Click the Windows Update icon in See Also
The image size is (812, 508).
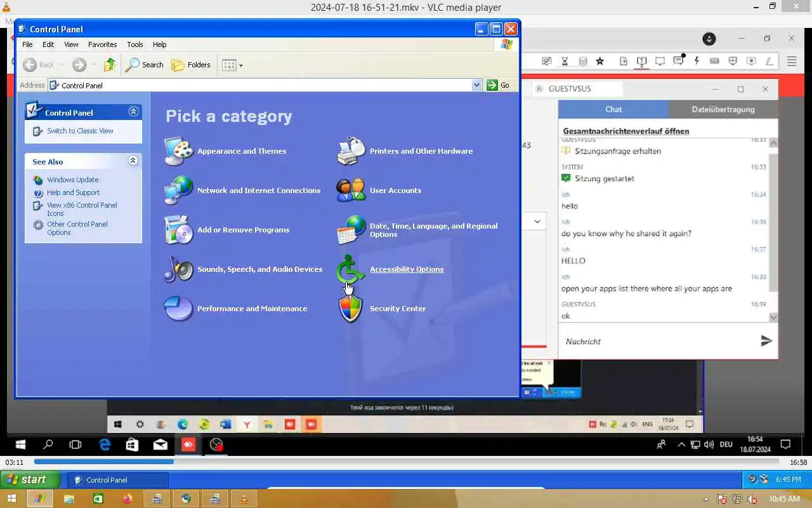(x=38, y=180)
